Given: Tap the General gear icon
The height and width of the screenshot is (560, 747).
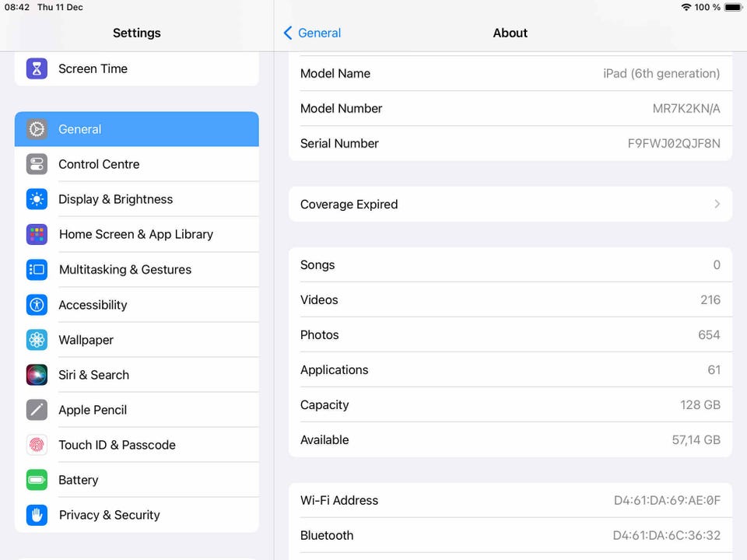Looking at the screenshot, I should pyautogui.click(x=37, y=129).
